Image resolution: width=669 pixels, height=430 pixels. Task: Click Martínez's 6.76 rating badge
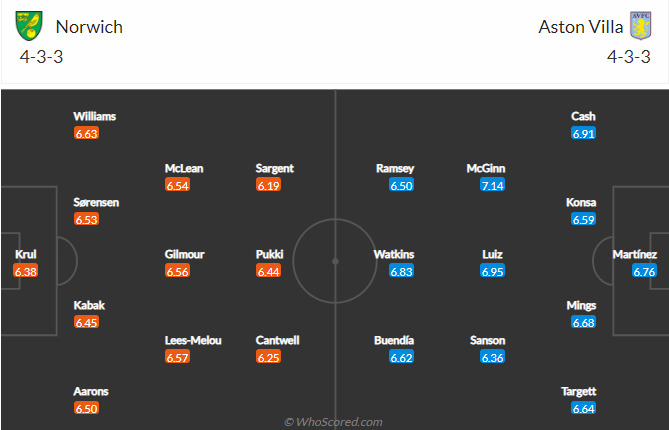coord(644,271)
